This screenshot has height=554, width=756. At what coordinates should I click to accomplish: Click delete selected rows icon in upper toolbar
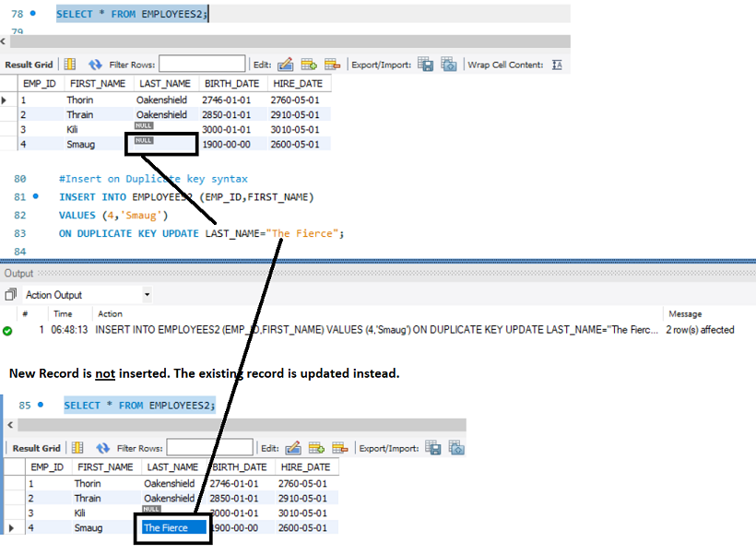tap(333, 65)
